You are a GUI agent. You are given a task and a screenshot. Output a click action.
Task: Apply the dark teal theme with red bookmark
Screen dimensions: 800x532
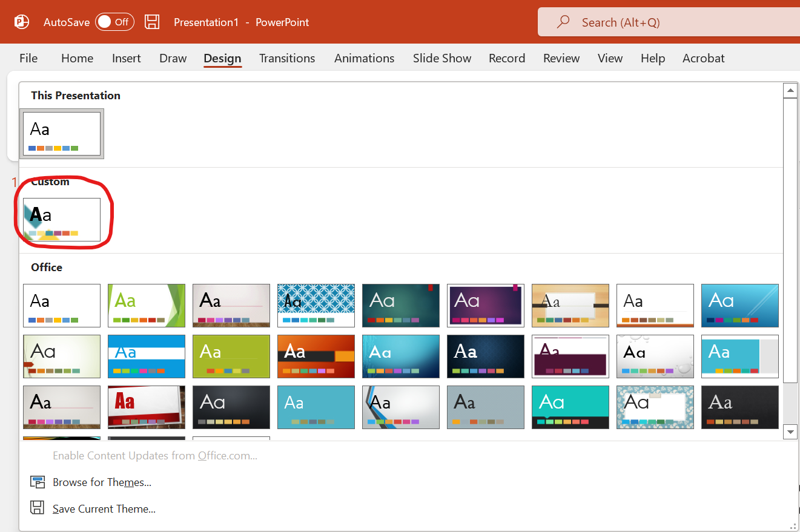click(401, 306)
